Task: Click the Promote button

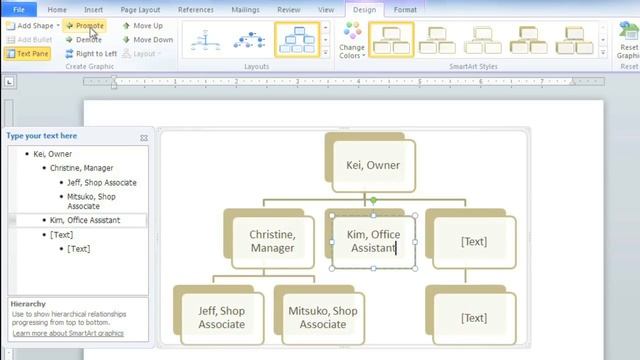Action: pyautogui.click(x=85, y=26)
